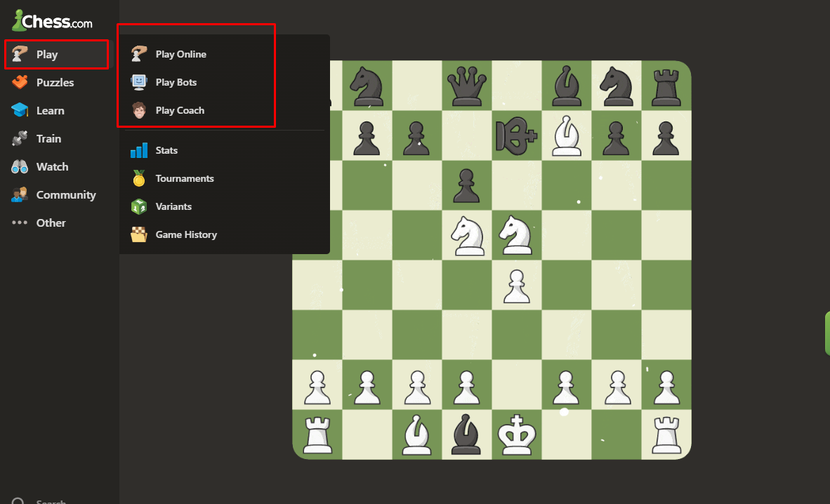Select the white knight below the black pawn
This screenshot has height=504, width=830.
(466, 235)
